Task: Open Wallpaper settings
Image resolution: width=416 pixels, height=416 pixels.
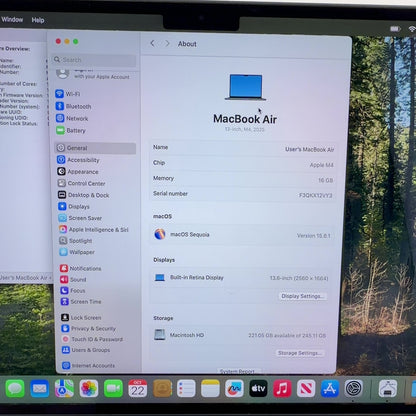Action: click(77, 252)
